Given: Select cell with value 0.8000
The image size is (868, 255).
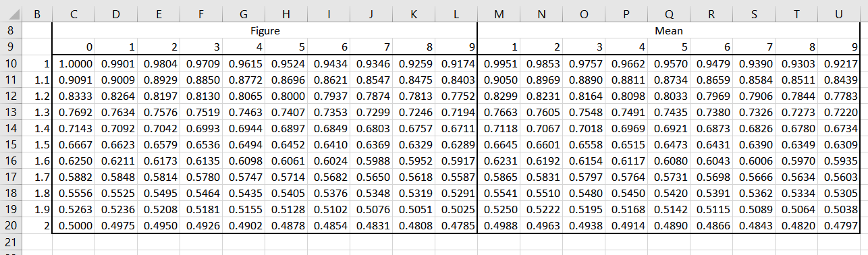Looking at the screenshot, I should coord(286,96).
